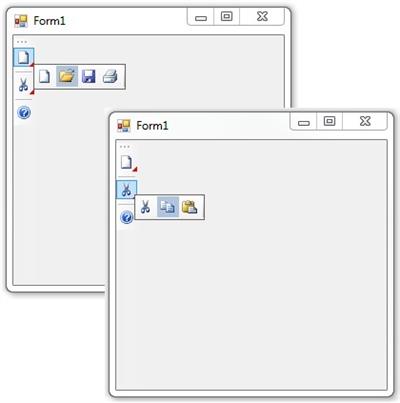This screenshot has width=400, height=403.
Task: Click the highlighted scissors button in the front window
Action: pyautogui.click(x=126, y=189)
